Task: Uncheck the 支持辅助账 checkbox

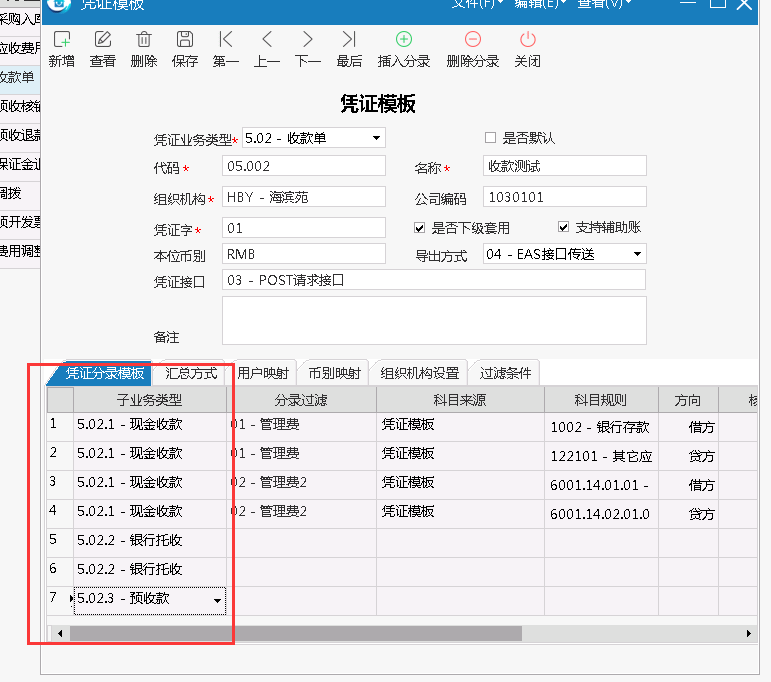Action: (x=563, y=227)
